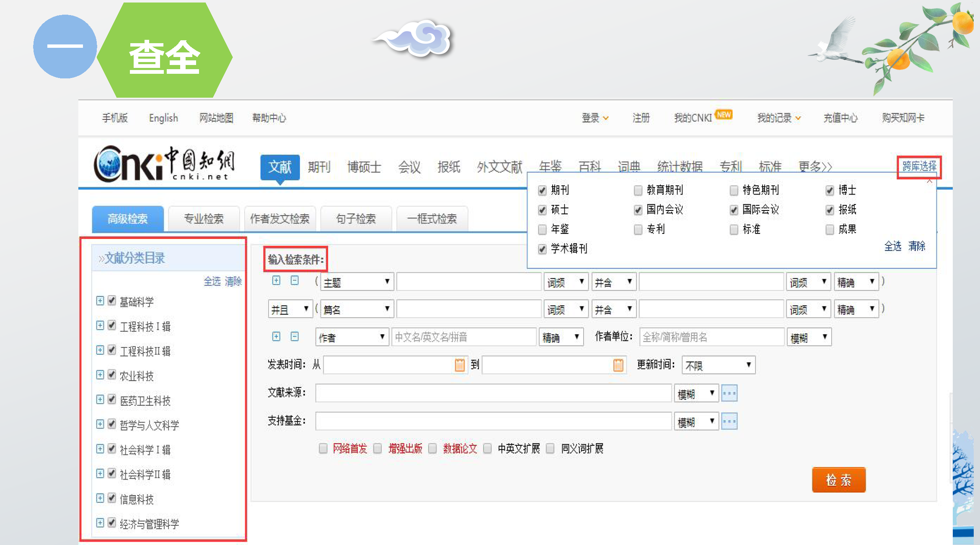The height and width of the screenshot is (545, 980).
Task: Open the 作者 field type dropdown
Action: (352, 337)
